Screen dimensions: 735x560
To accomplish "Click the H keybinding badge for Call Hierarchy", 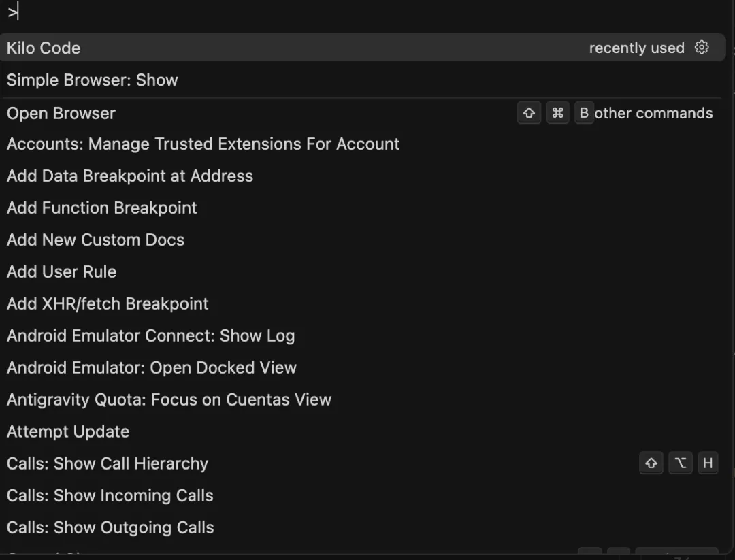I will point(708,464).
